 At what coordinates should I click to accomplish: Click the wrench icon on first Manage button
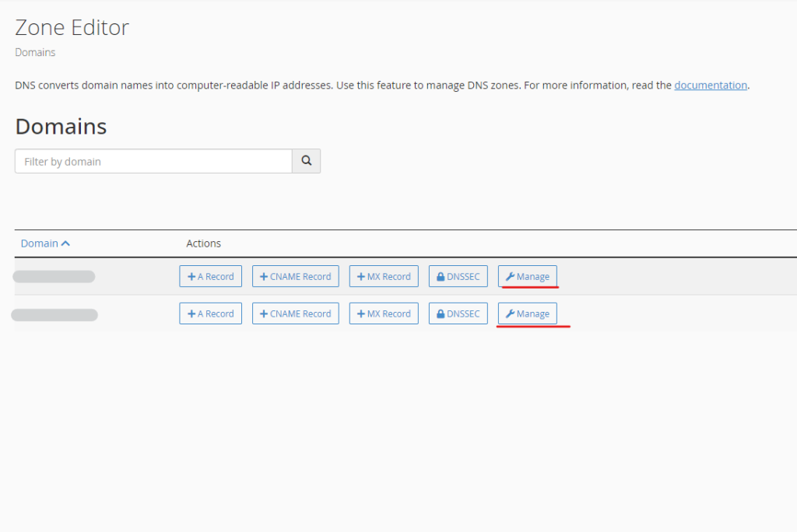pyautogui.click(x=512, y=275)
